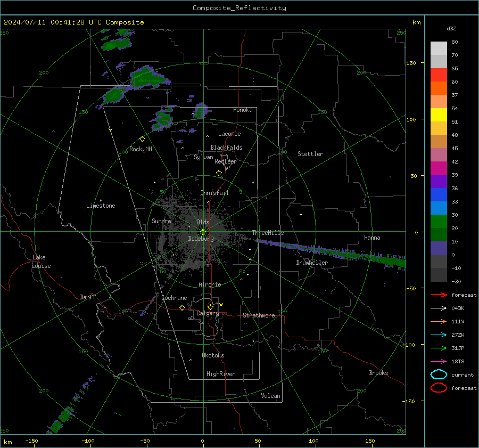The image size is (479, 448).
Task: Select the 36 dBZ purple color swatch
Action: click(x=439, y=182)
